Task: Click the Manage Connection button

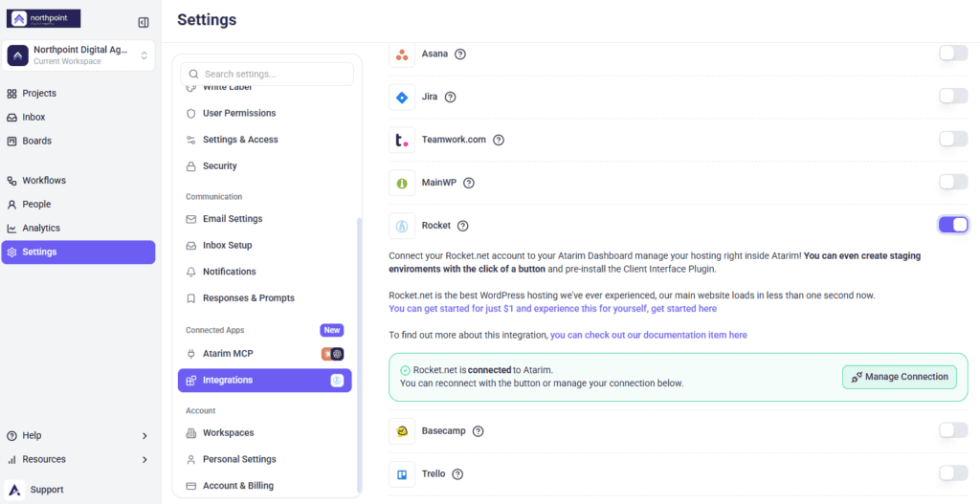Action: coord(900,377)
